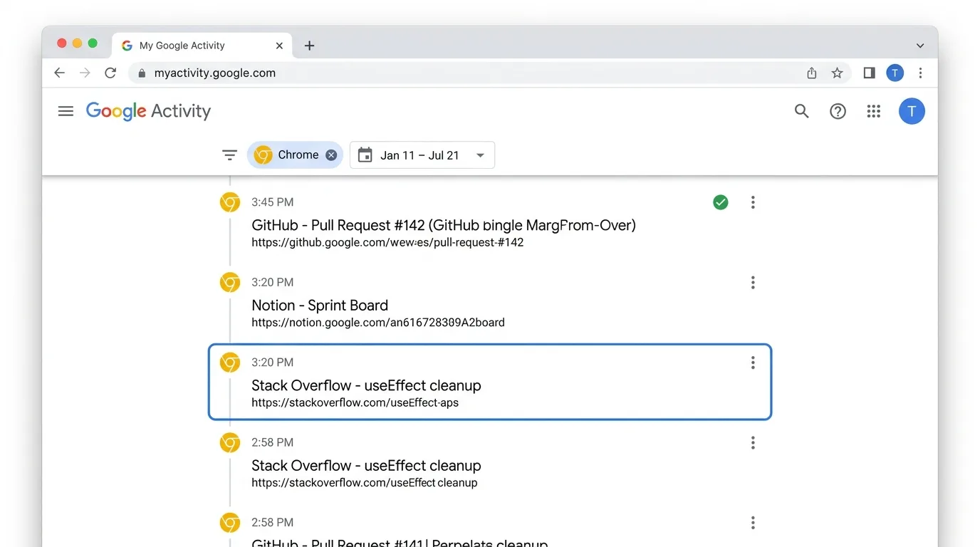Click the 3:45 PM timestamp

click(x=272, y=202)
